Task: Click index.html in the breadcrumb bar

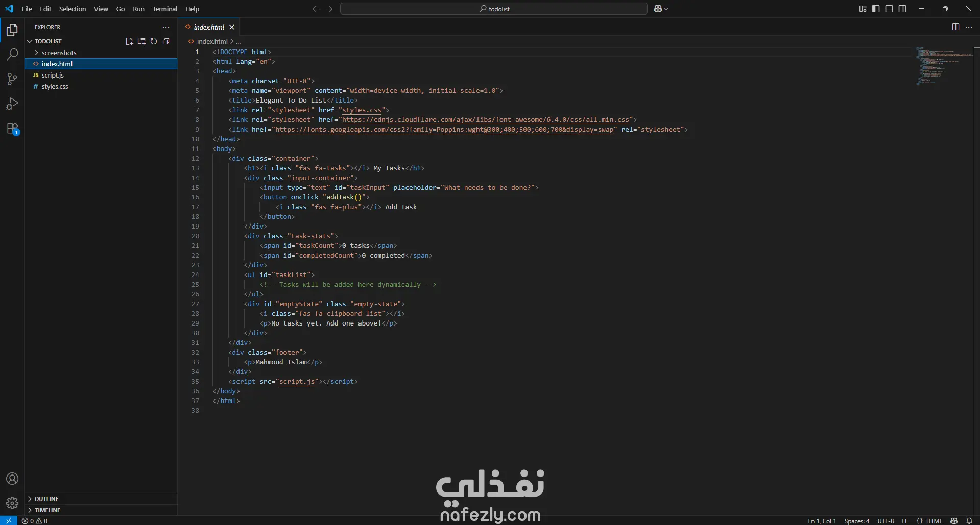Action: click(212, 41)
